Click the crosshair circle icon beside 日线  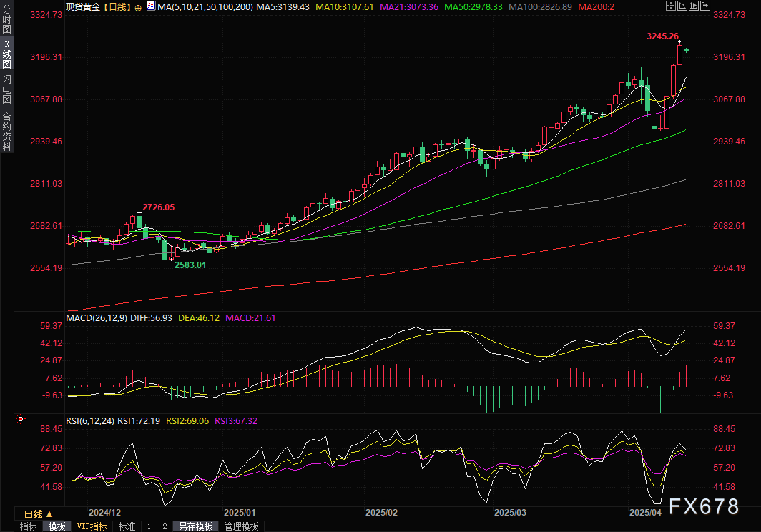[138, 6]
